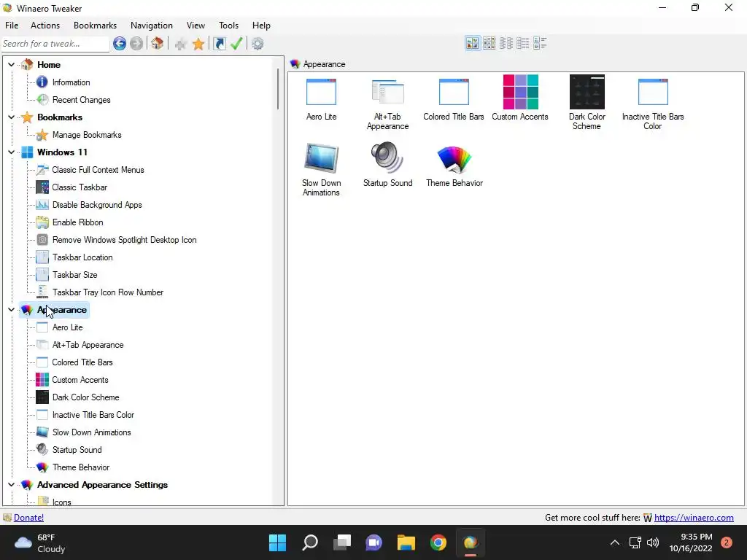Image resolution: width=747 pixels, height=560 pixels.
Task: Open the Bookmarks menu
Action: click(96, 26)
